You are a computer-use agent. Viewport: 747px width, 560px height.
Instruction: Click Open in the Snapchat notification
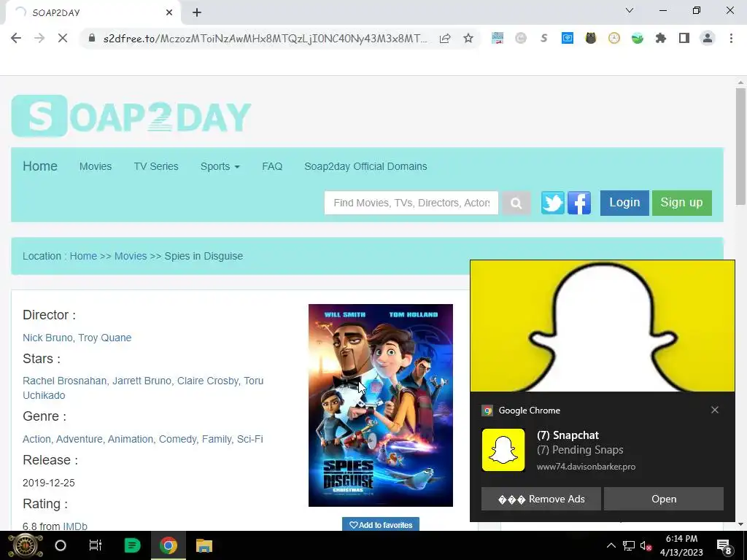pos(664,499)
